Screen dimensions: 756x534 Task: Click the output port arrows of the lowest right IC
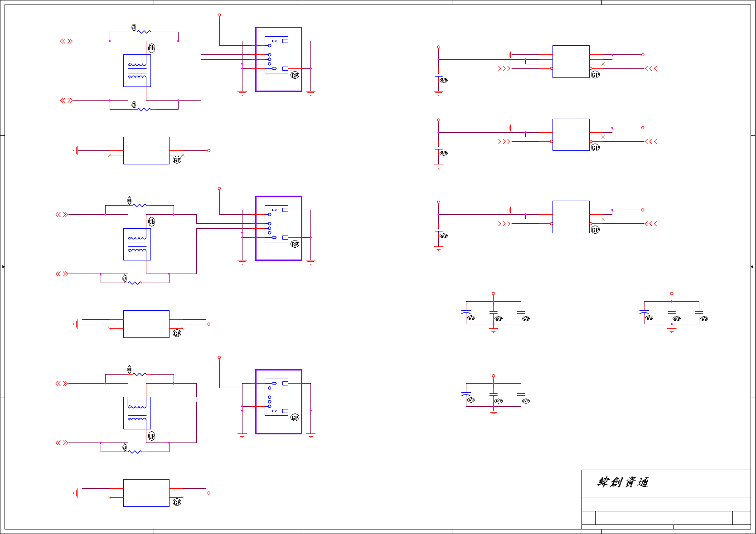tap(651, 224)
